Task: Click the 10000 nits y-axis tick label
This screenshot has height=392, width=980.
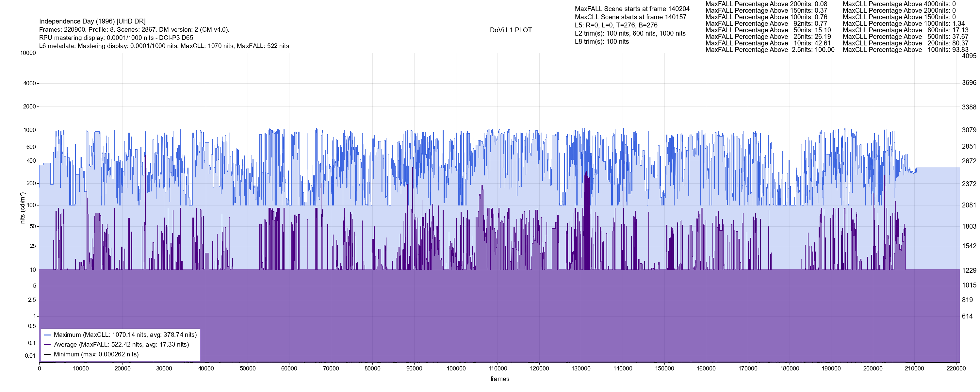Action: [28, 53]
